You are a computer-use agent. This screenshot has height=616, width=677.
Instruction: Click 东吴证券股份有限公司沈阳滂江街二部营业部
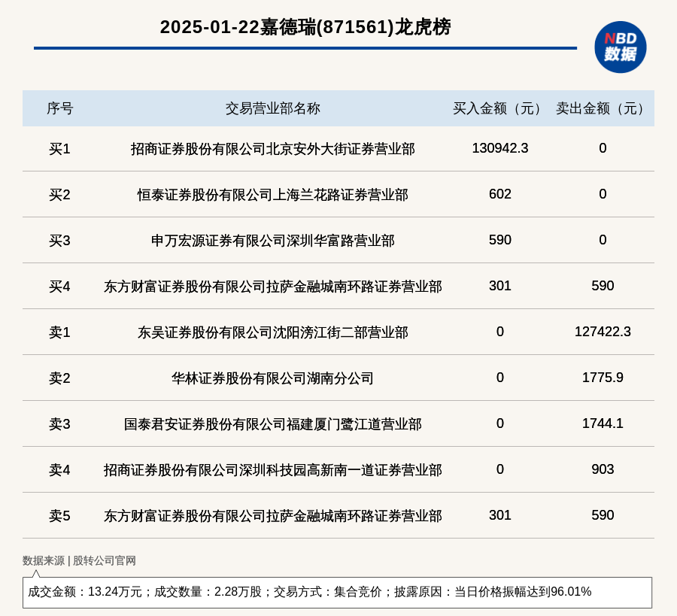273,332
